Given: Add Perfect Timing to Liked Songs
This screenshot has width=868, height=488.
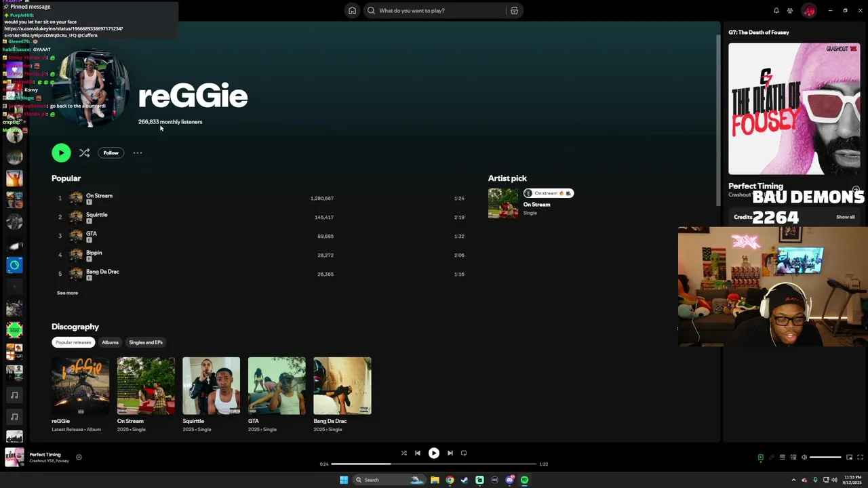Looking at the screenshot, I should pos(79,457).
